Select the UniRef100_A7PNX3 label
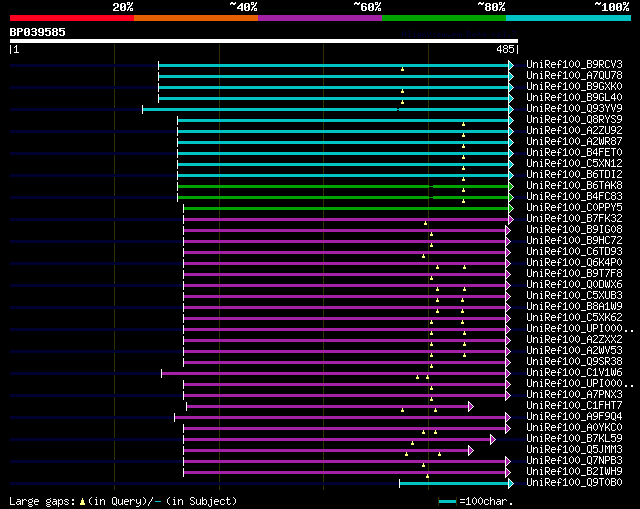Image resolution: width=640 pixels, height=509 pixels. pyautogui.click(x=574, y=395)
